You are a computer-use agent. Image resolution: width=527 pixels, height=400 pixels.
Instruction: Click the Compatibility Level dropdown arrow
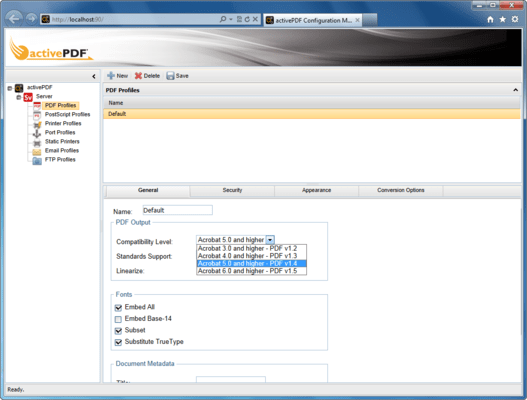270,240
